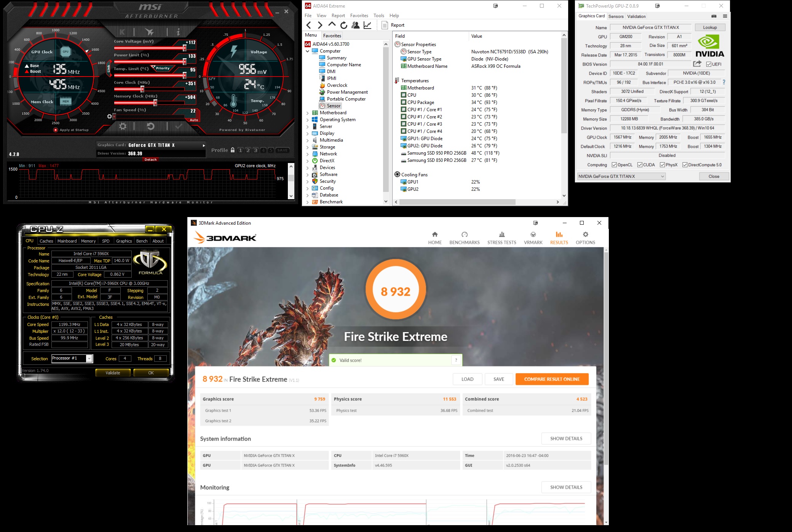Image resolution: width=792 pixels, height=532 pixels.
Task: Open CPU-Z Processor selection dropdown
Action: point(89,358)
